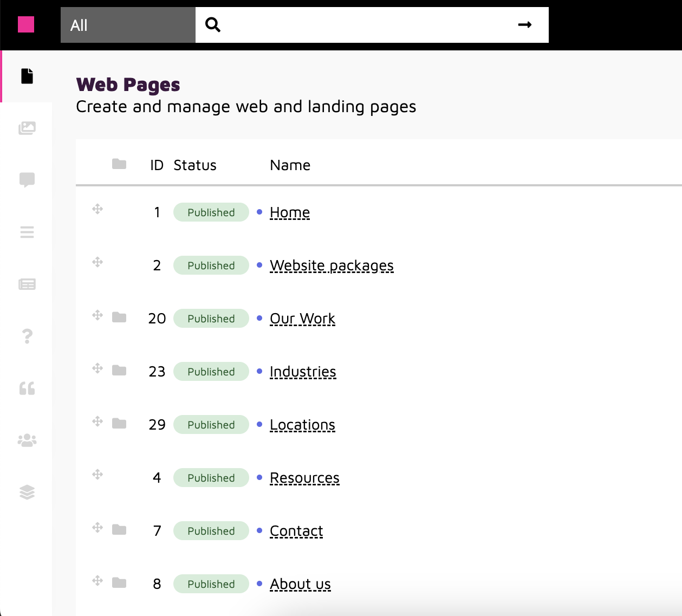Screen dimensions: 682x616
Task: Open the comments section from sidebar
Action: tap(26, 180)
